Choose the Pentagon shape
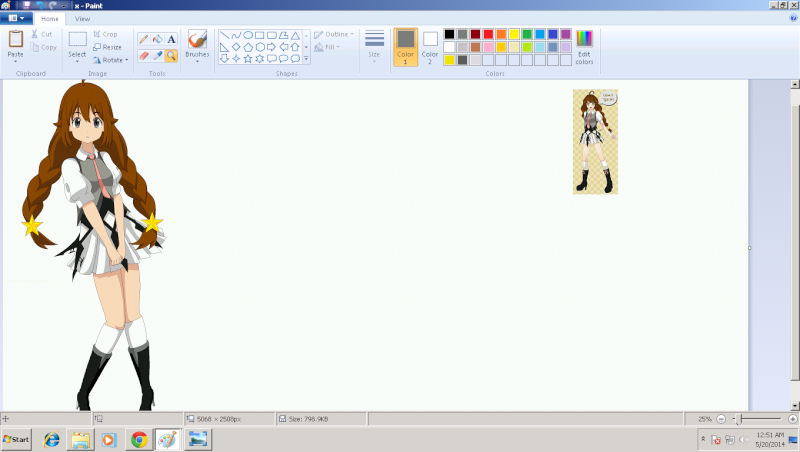This screenshot has width=800, height=452. (x=248, y=47)
